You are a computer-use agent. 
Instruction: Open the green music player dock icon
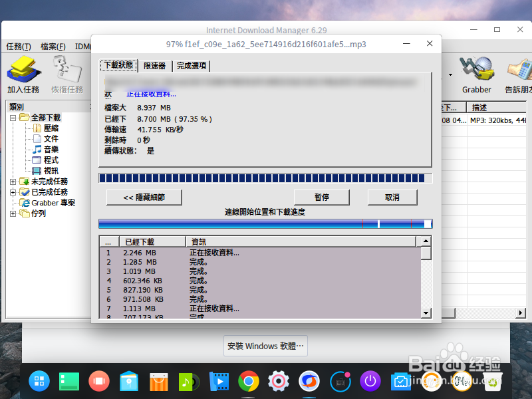(189, 382)
